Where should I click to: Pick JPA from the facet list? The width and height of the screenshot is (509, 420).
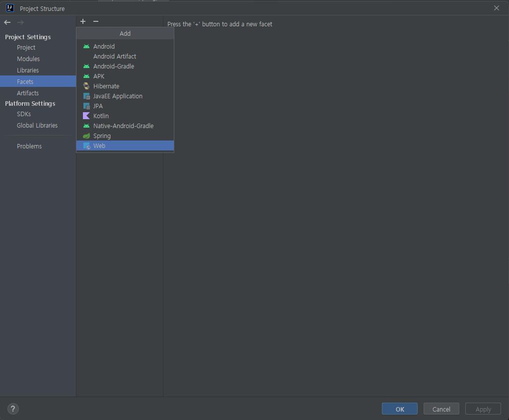125,106
